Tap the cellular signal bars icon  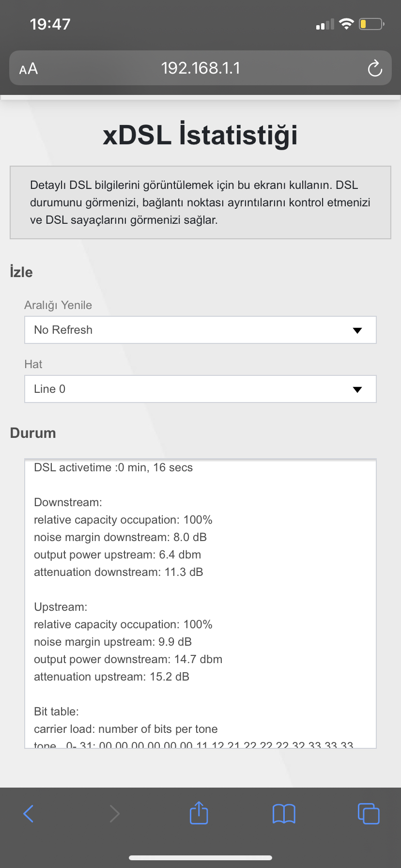click(x=325, y=24)
